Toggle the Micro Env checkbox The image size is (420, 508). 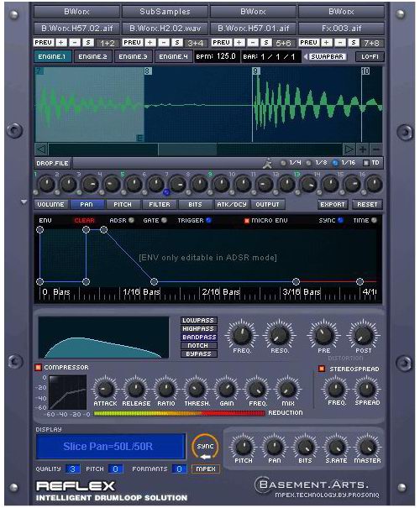tap(247, 221)
